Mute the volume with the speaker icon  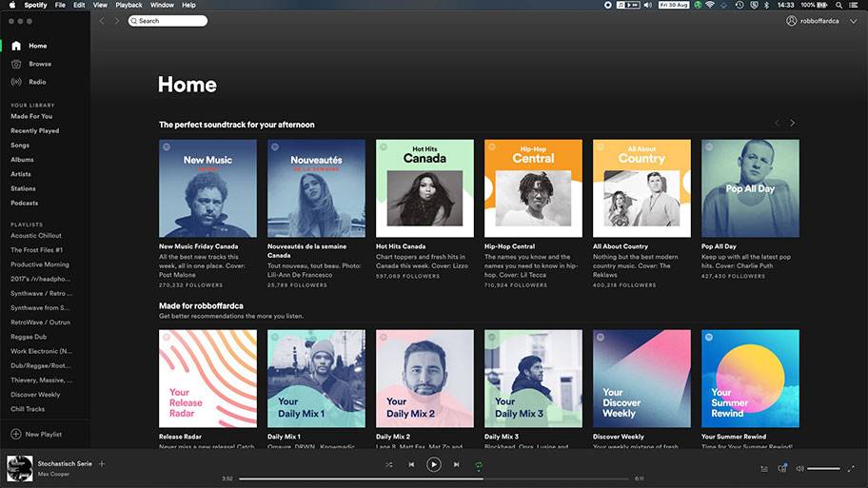tap(799, 468)
